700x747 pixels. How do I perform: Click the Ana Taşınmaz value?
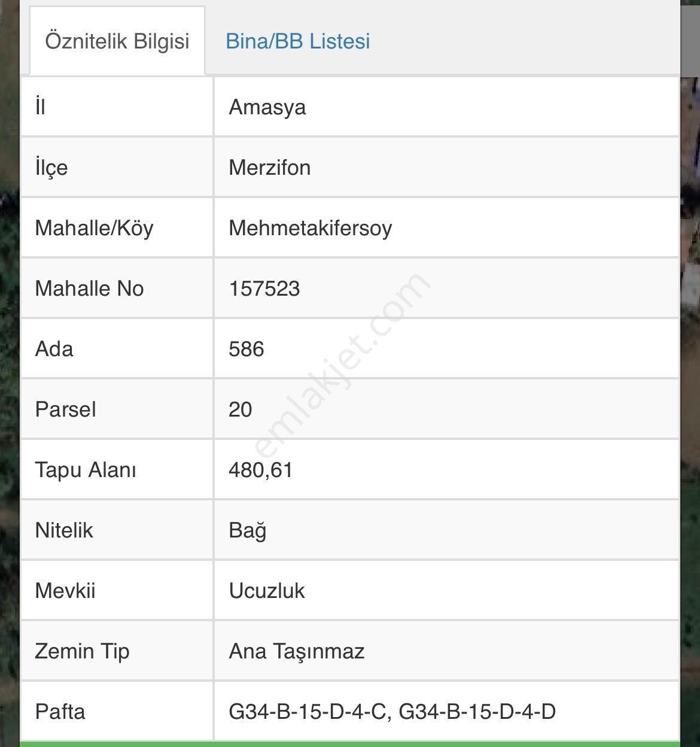click(x=296, y=651)
